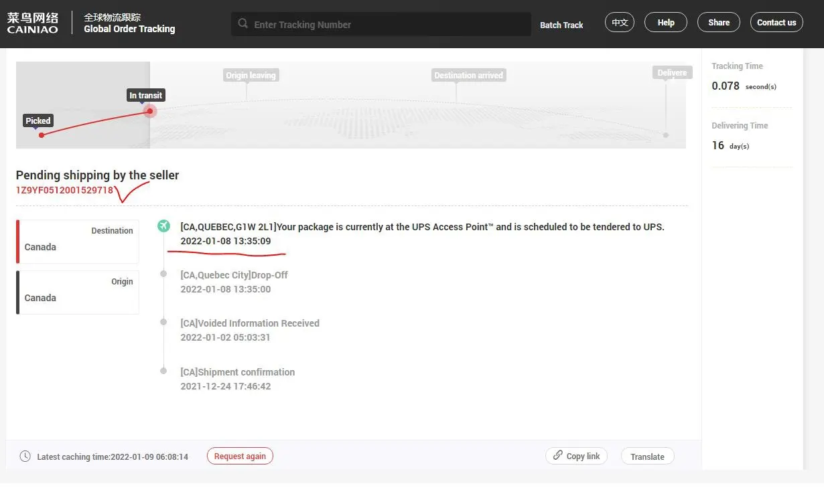
Task: Click the Share button
Action: tap(719, 22)
